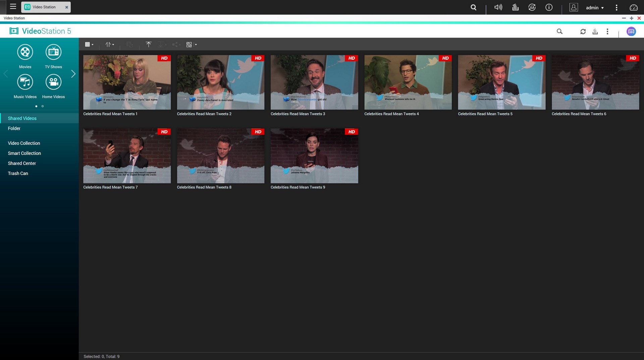Open the QTS dashboard gauge

634,7
